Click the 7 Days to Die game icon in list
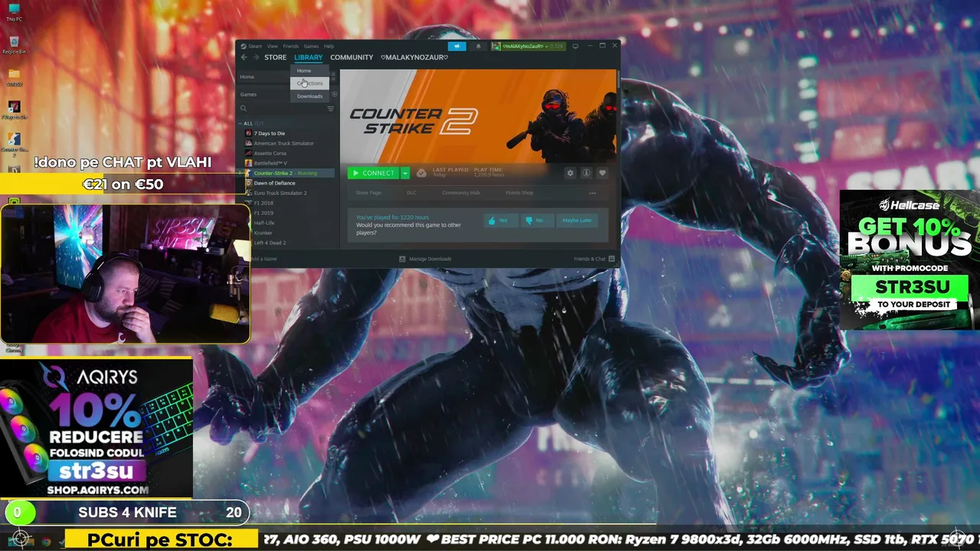 tap(248, 133)
